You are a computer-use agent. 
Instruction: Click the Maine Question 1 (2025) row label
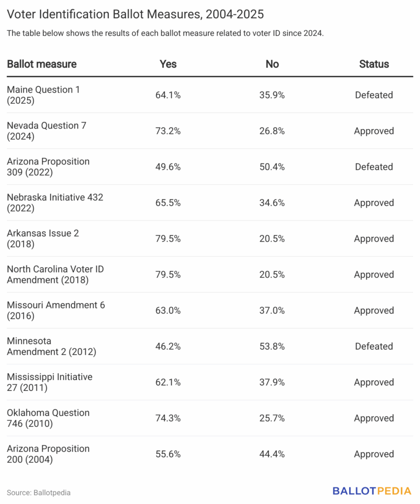coord(43,95)
